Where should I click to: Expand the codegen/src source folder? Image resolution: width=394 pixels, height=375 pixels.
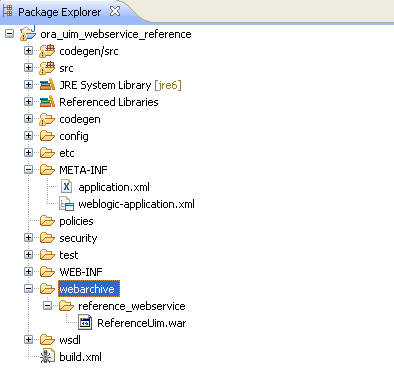click(29, 51)
